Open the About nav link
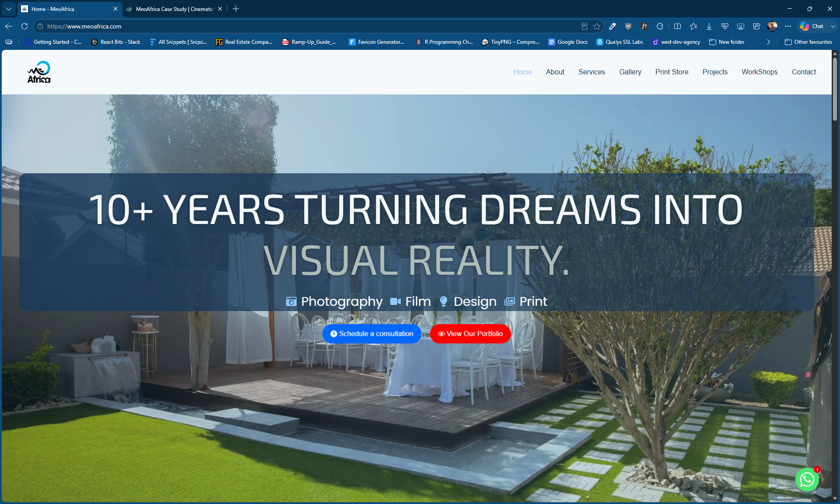The image size is (840, 504). (555, 72)
